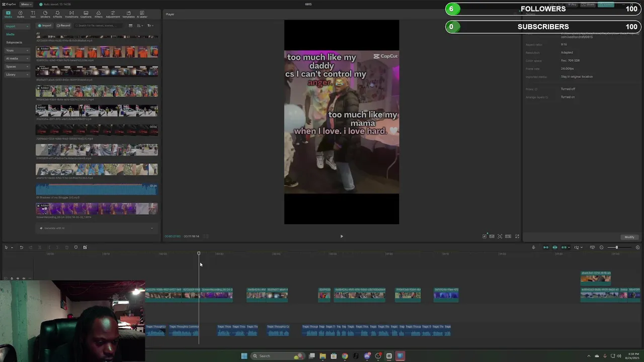Focus the media search field

98,25
